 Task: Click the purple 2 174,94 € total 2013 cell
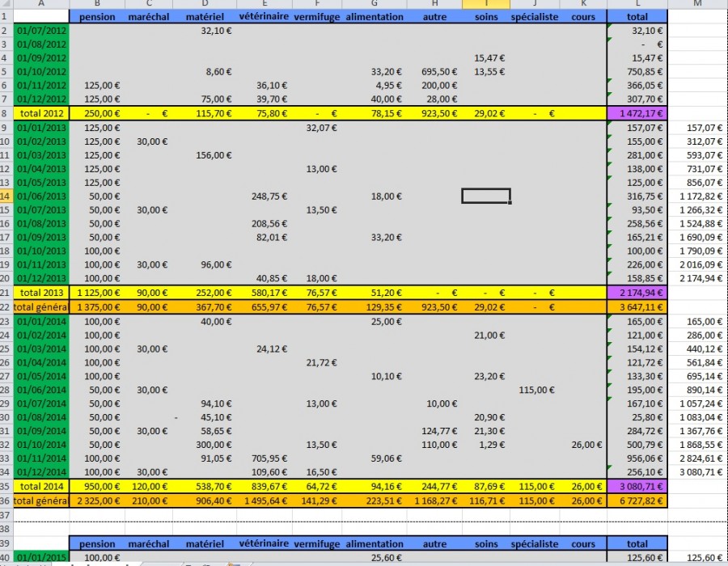637,293
